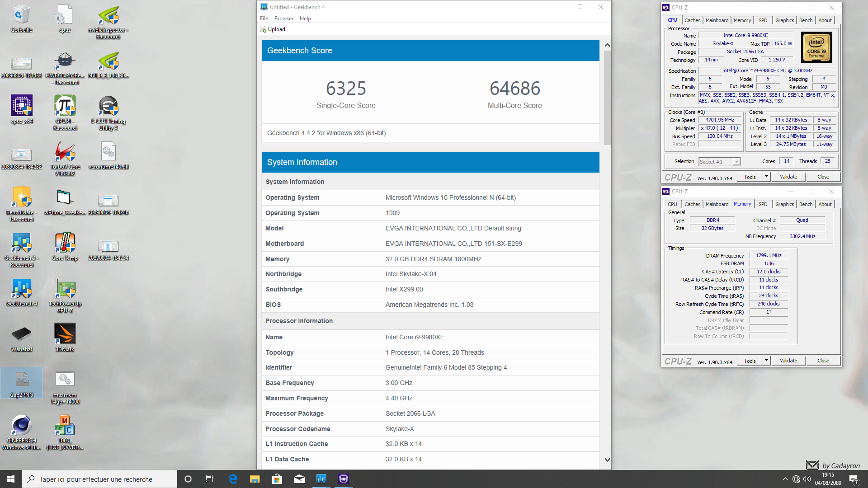Launch CINEBENCH Windows 64 Bit icon
This screenshot has height=488, width=868.
click(22, 432)
